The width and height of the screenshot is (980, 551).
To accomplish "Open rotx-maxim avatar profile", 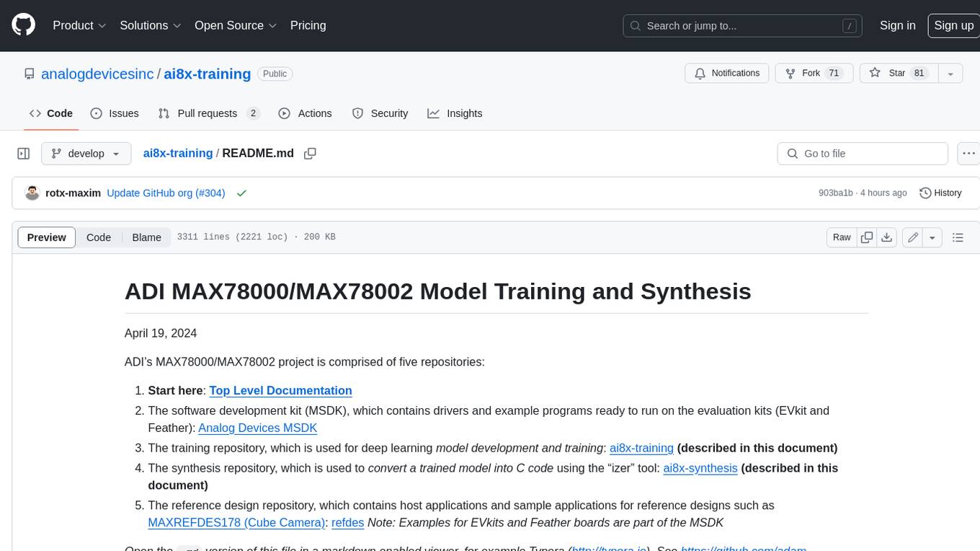I will (x=32, y=193).
